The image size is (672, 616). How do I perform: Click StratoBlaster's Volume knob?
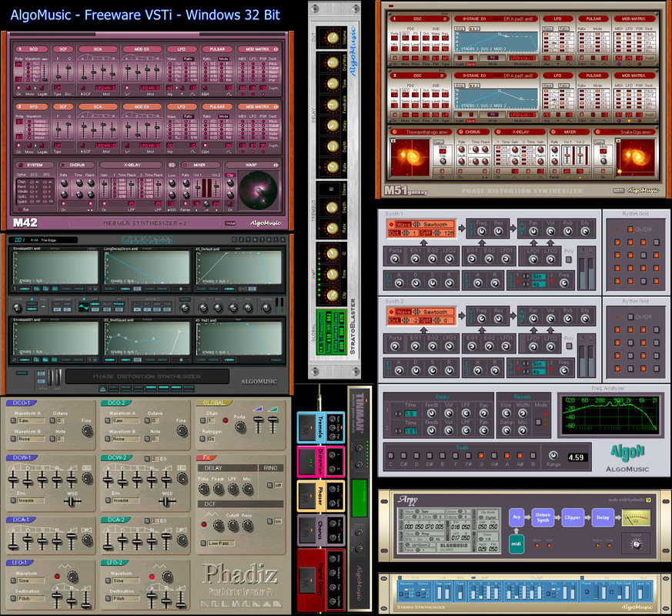point(333,38)
